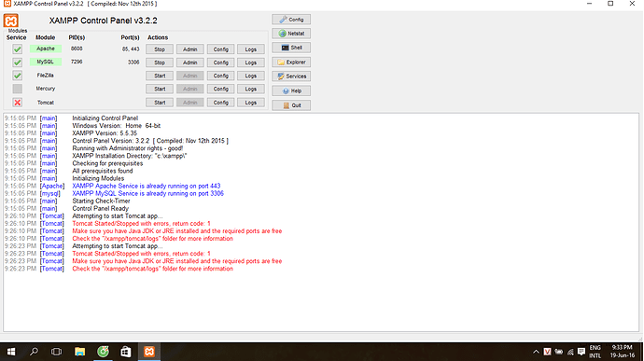
Task: Click the MySQL module label
Action: tap(46, 62)
